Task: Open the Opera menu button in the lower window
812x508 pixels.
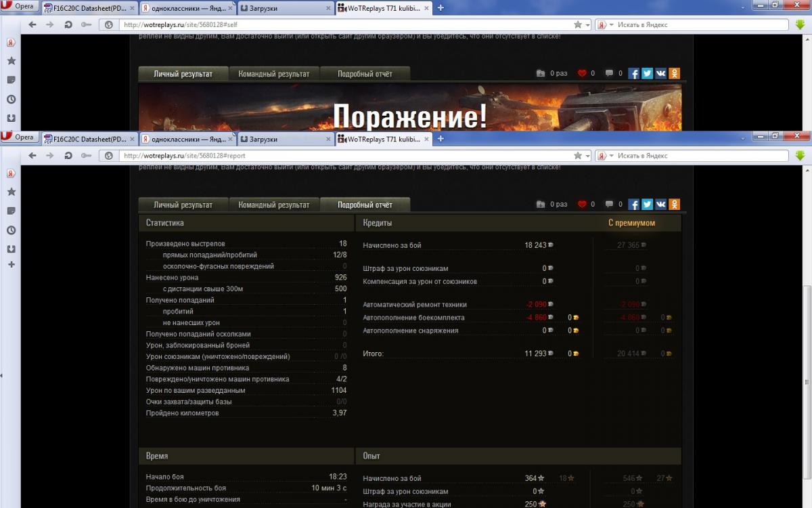Action: click(x=18, y=137)
